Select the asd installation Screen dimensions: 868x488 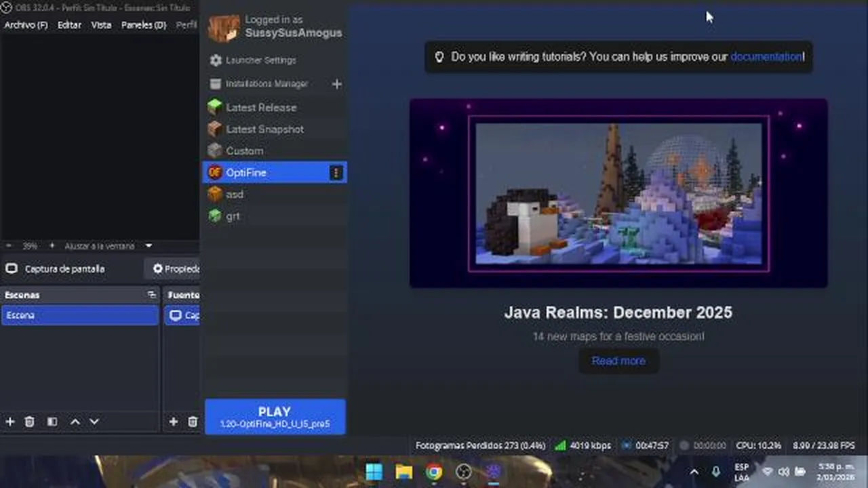(275, 194)
